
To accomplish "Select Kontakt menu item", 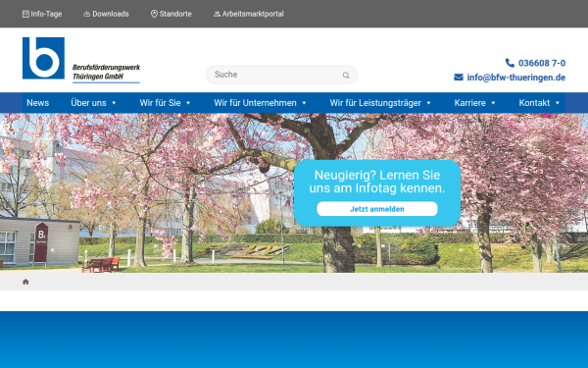I will click(534, 102).
